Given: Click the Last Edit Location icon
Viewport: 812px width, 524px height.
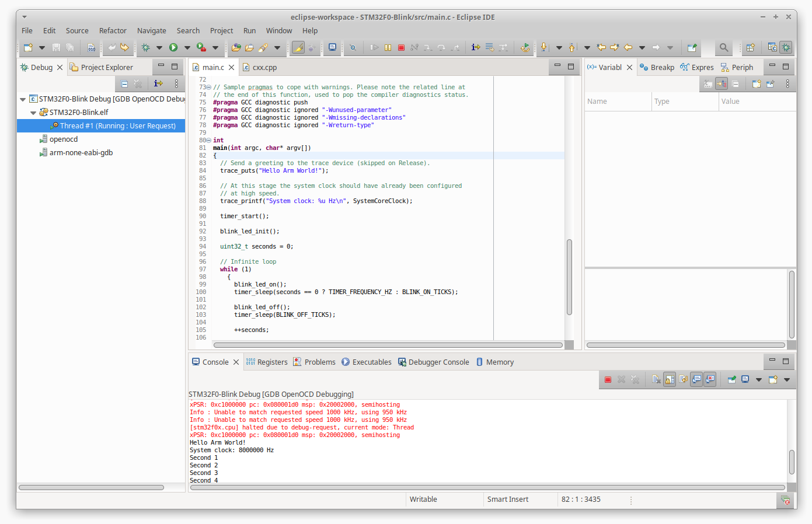Looking at the screenshot, I should [x=601, y=47].
